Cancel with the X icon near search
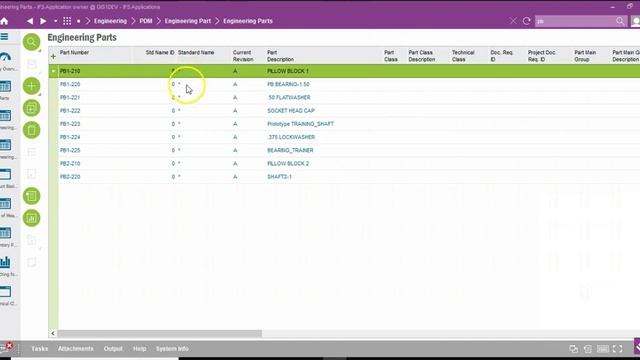The height and width of the screenshot is (360, 640). click(513, 21)
